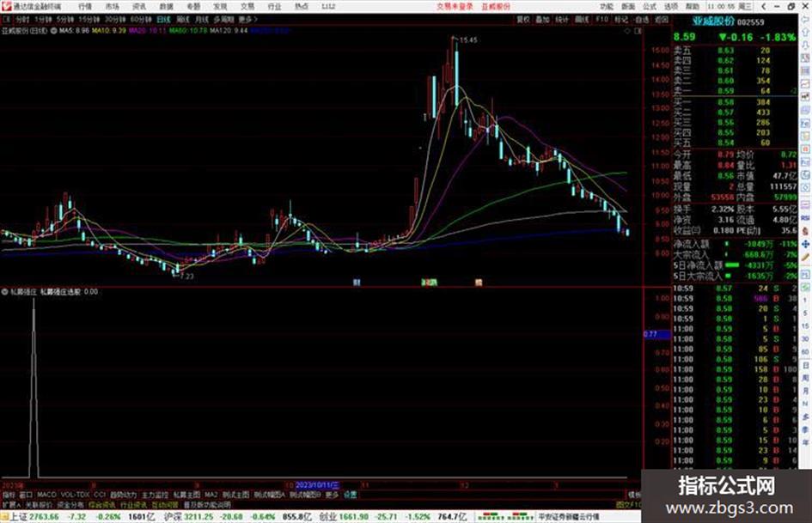Open the 发现 menu
Image resolution: width=812 pixels, height=523 pixels.
[220, 6]
